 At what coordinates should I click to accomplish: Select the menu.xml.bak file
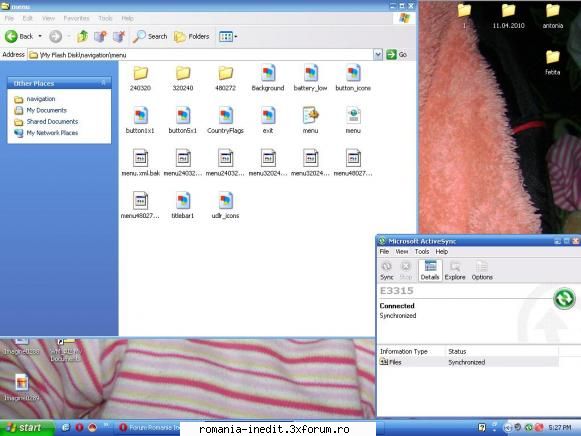point(140,163)
